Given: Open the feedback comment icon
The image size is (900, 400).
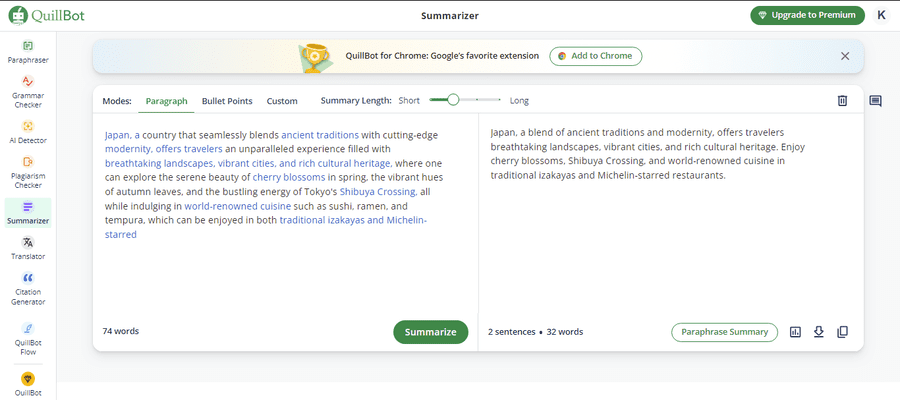Looking at the screenshot, I should [x=875, y=102].
